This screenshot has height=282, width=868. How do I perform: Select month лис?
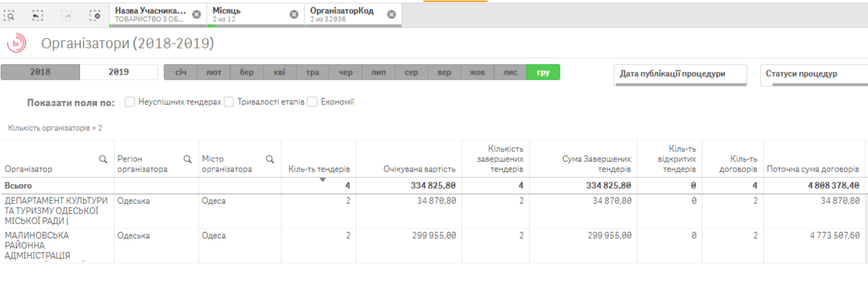(x=511, y=72)
